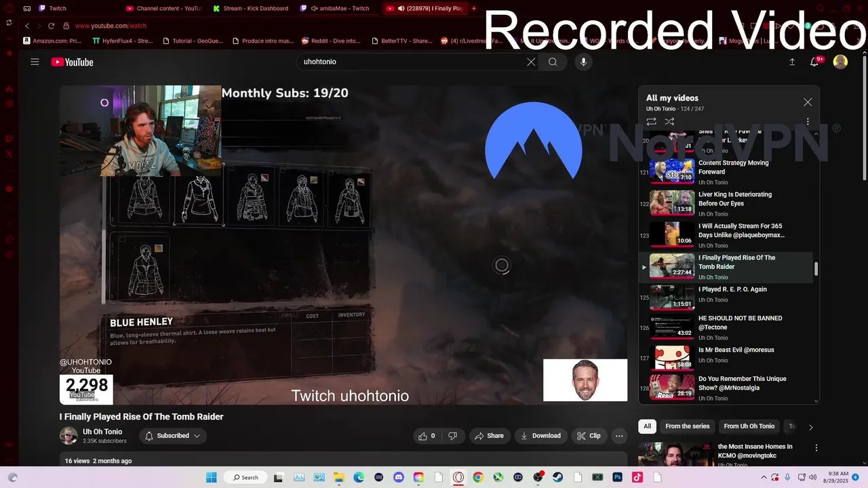Play HE SHOULD NOT BE BANNED @Tectone
868x488 pixels.
[x=726, y=327]
